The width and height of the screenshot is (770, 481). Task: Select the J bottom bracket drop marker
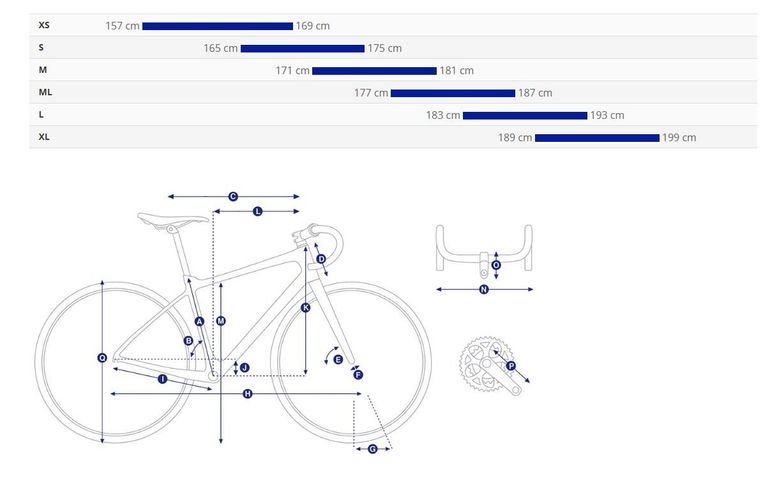click(245, 368)
